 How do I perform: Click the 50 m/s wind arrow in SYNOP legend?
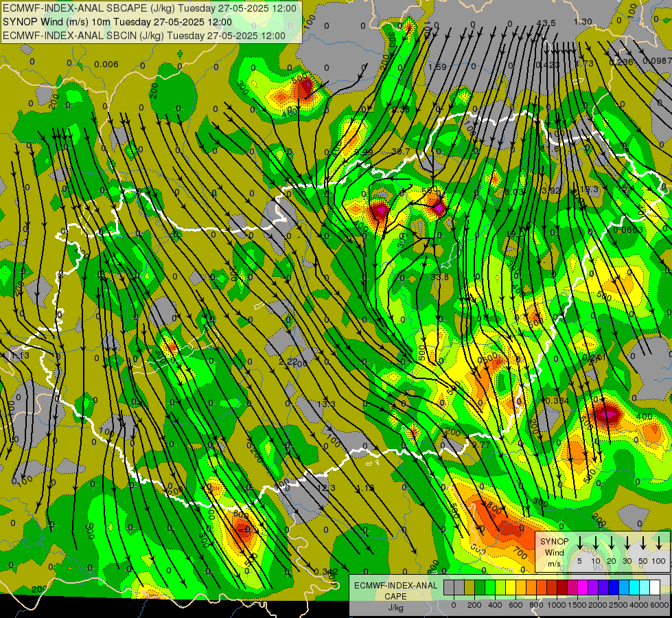pos(643,542)
